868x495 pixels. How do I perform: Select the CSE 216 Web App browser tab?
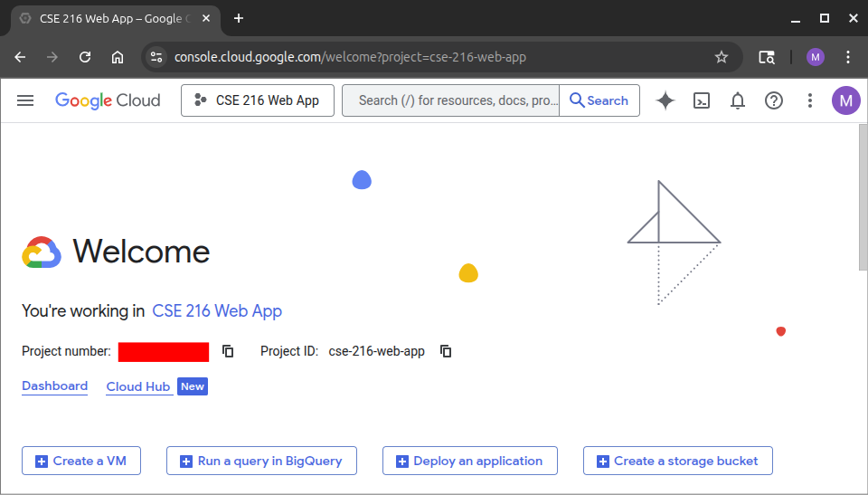click(x=116, y=19)
